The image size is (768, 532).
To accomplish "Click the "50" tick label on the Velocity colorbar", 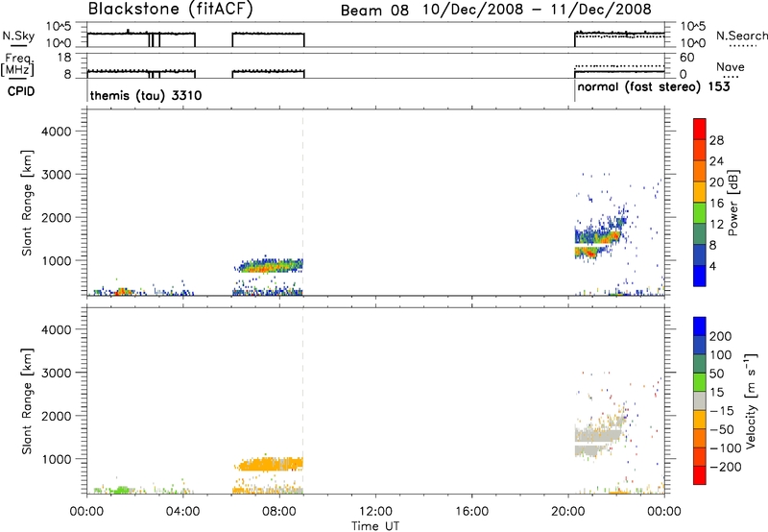I will (716, 374).
